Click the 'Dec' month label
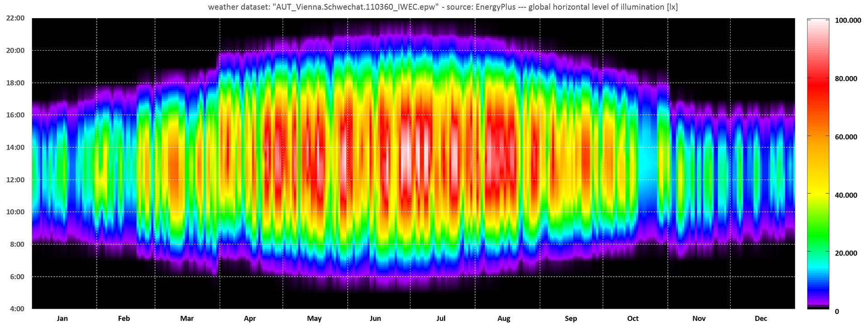The height and width of the screenshot is (329, 868). [x=761, y=319]
